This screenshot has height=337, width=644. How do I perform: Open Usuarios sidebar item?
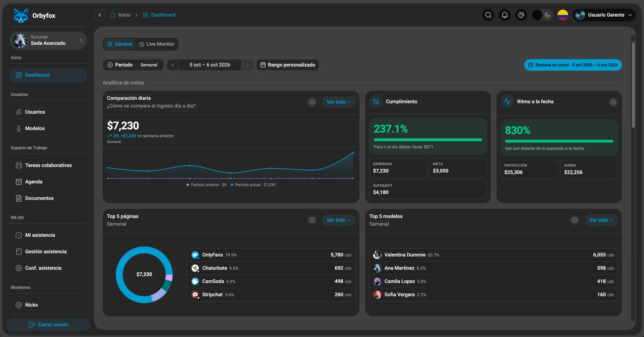48,112
